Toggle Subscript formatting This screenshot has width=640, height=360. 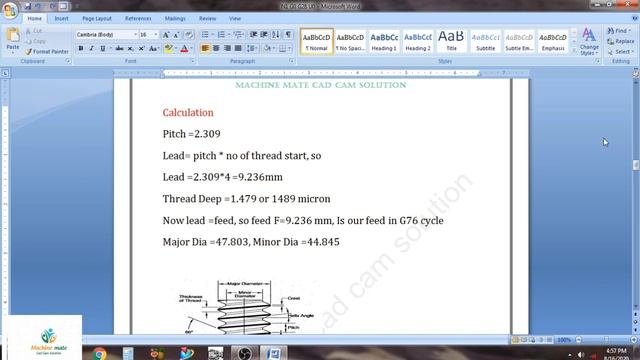[130, 49]
